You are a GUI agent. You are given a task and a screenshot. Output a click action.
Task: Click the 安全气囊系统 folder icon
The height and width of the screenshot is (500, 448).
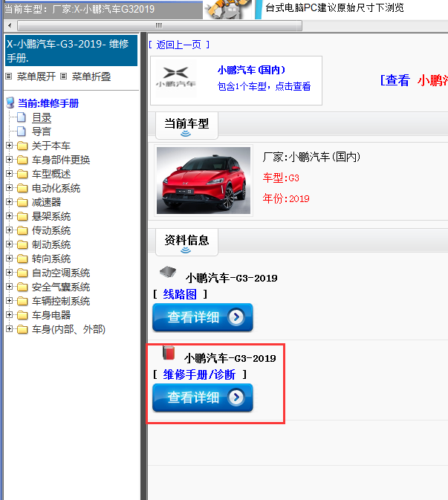[x=22, y=287]
